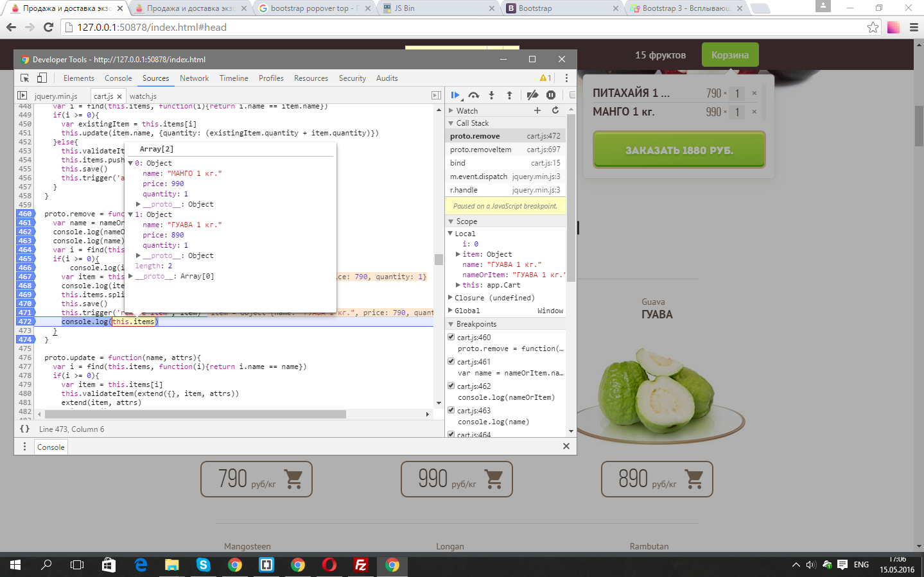This screenshot has height=577, width=924.
Task: Toggle breakpoint on line 466 gutter
Action: [x=25, y=268]
